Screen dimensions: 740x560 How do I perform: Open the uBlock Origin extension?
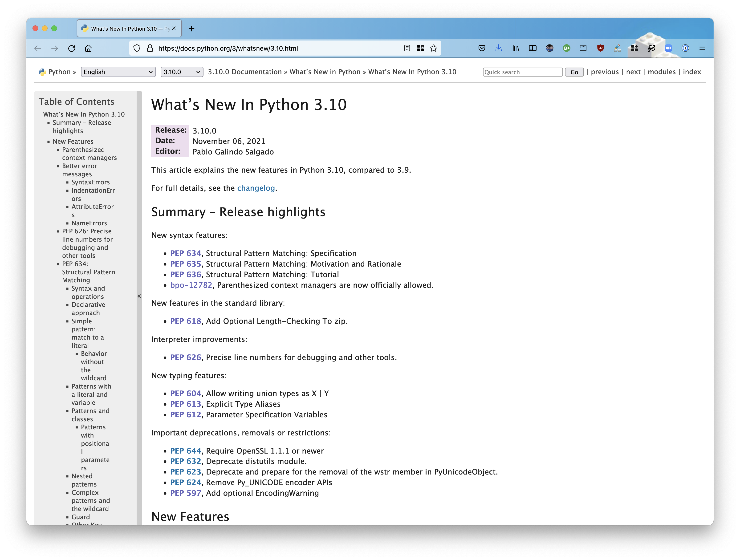tap(601, 48)
